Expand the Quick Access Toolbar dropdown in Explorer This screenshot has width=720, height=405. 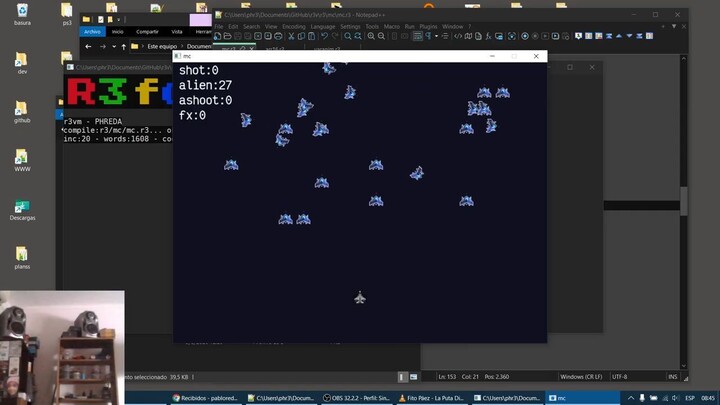pos(118,20)
